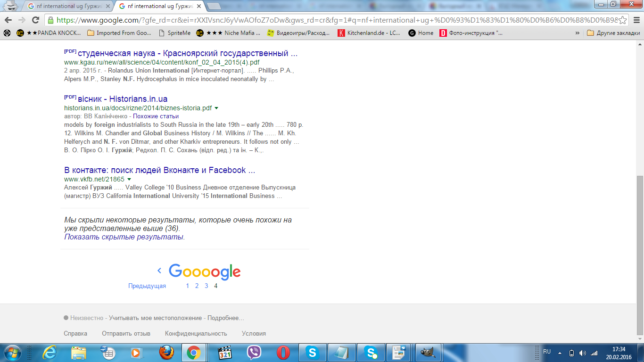Screen dimensions: 644x362
Task: Close the first Google search tab
Action: tap(107, 6)
